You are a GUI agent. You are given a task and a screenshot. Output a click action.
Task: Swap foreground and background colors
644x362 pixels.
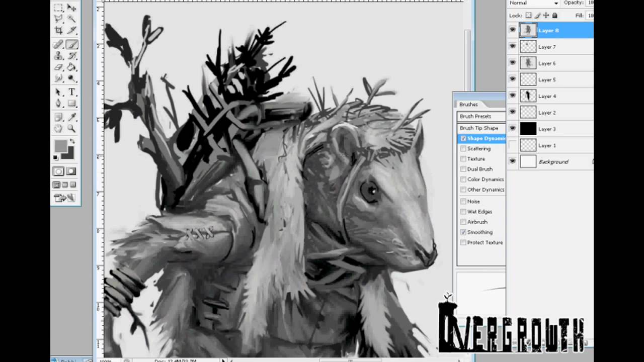click(72, 141)
